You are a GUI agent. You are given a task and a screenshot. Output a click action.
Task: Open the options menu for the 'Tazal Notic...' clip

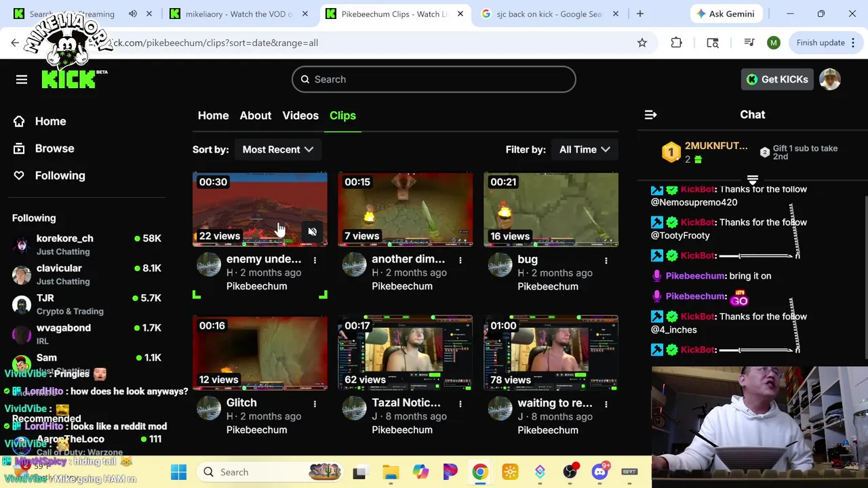coord(460,404)
